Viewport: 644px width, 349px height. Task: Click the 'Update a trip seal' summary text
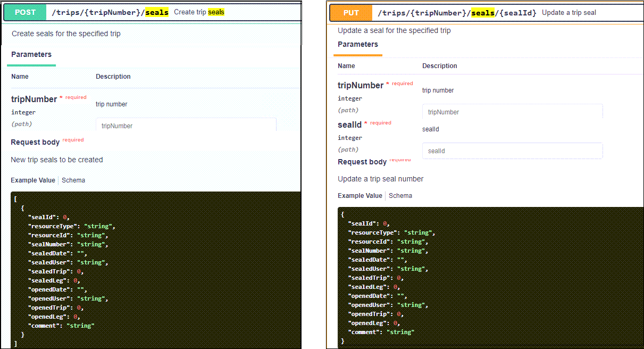pos(568,13)
